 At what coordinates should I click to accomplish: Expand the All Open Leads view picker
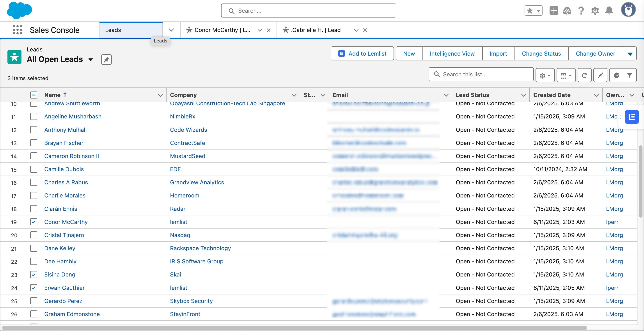pyautogui.click(x=91, y=60)
